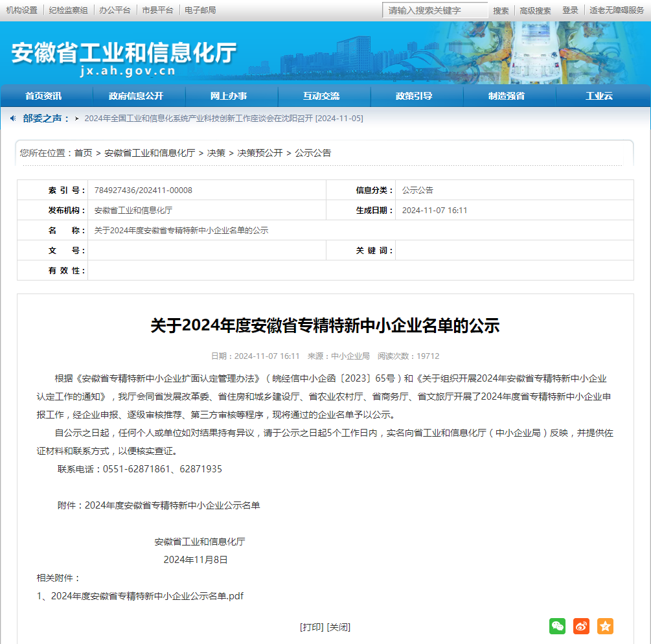Select 工业云 nav tab
Image resolution: width=651 pixels, height=644 pixels.
point(599,96)
